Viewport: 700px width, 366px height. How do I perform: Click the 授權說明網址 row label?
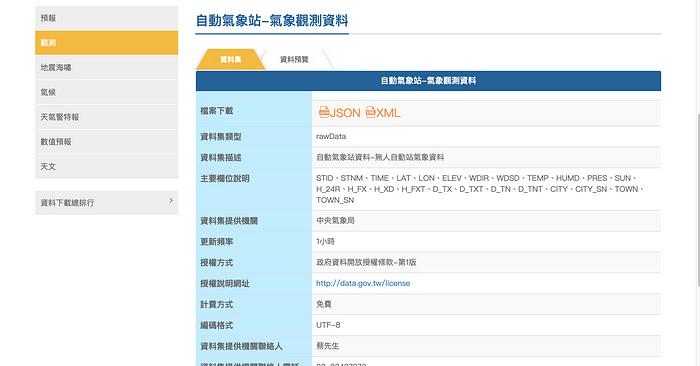point(225,283)
